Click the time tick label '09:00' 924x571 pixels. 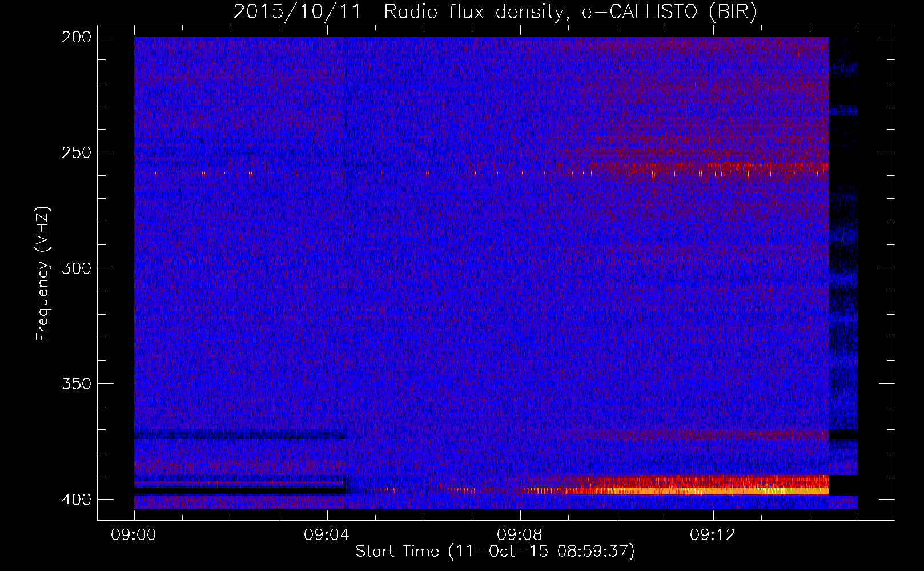[134, 534]
